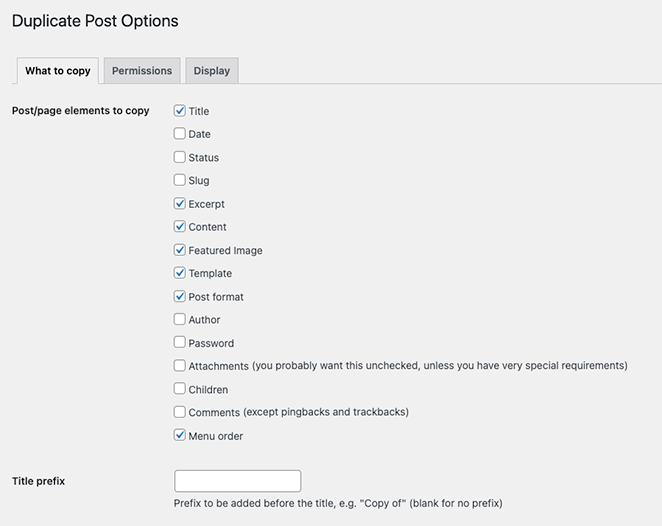Viewport: 662px width, 526px height.
Task: Enable copying the Author
Action: [x=179, y=319]
